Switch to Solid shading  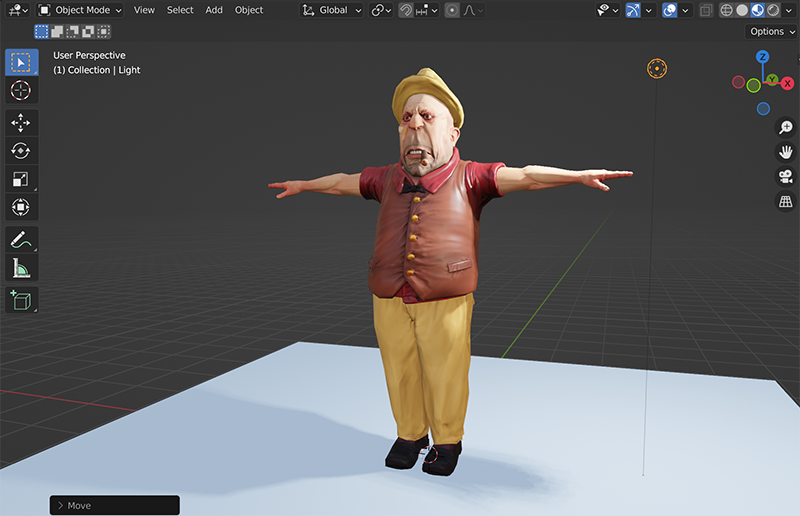click(742, 10)
